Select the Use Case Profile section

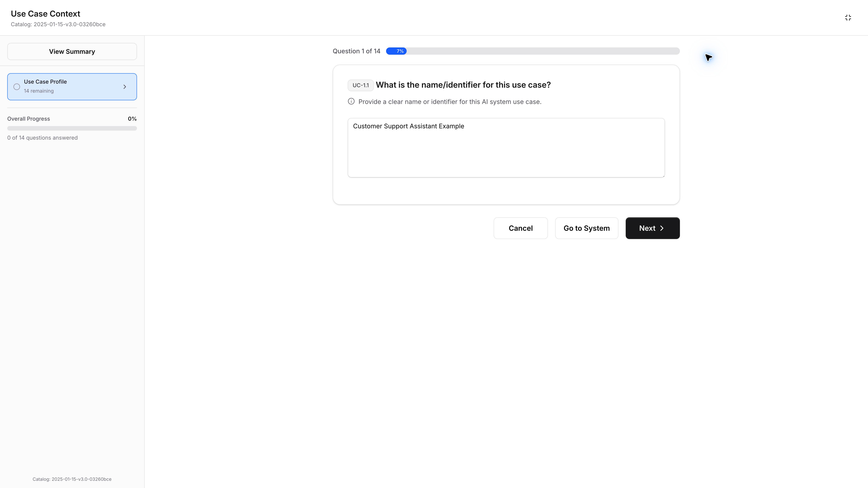pos(72,87)
